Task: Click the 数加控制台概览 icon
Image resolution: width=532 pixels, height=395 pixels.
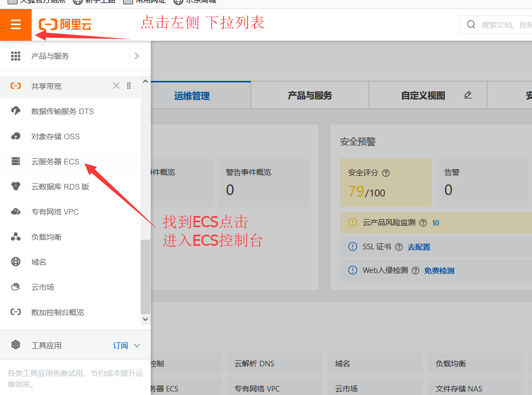Action: pyautogui.click(x=16, y=312)
